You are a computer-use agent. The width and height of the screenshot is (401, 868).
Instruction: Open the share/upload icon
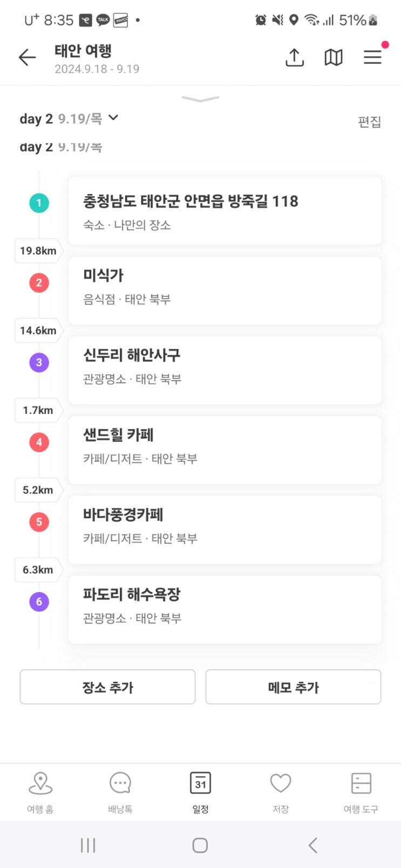click(294, 57)
